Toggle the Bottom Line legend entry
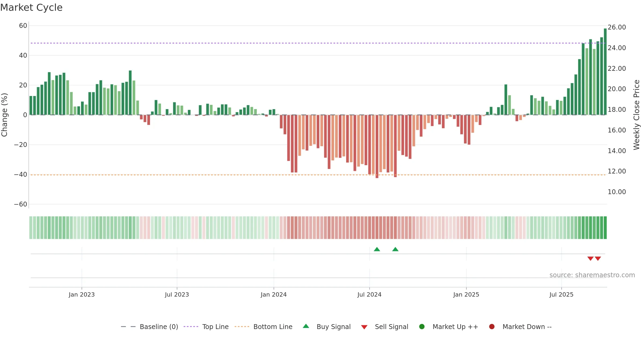 [x=264, y=327]
